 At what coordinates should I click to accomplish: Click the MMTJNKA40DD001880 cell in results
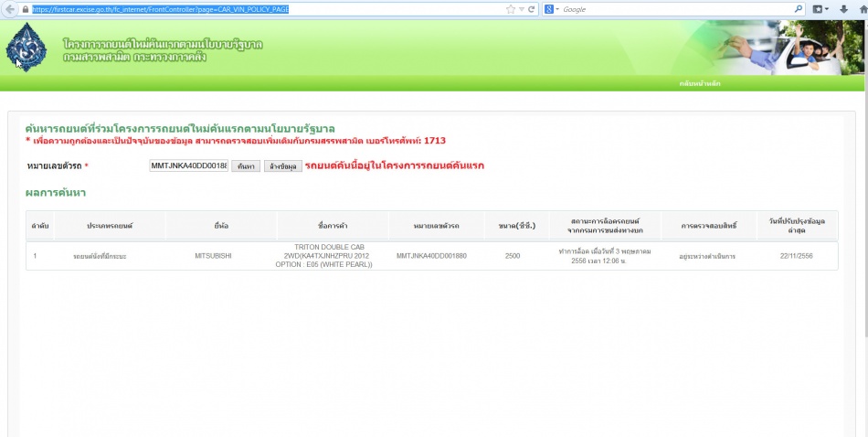[432, 256]
